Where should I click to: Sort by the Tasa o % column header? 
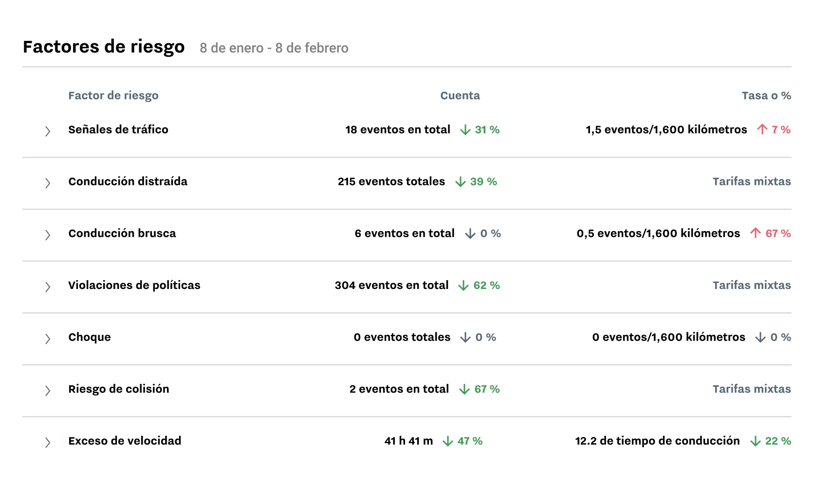(766, 96)
